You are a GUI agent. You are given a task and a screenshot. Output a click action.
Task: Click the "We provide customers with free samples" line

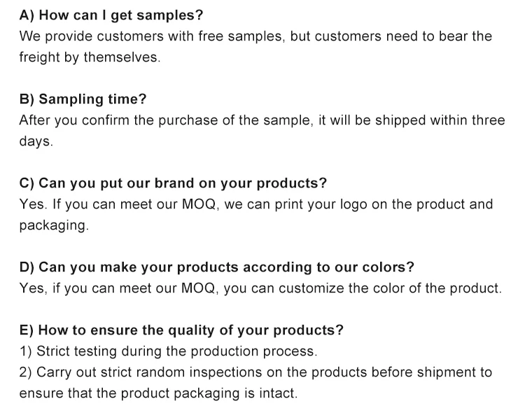[x=255, y=36]
